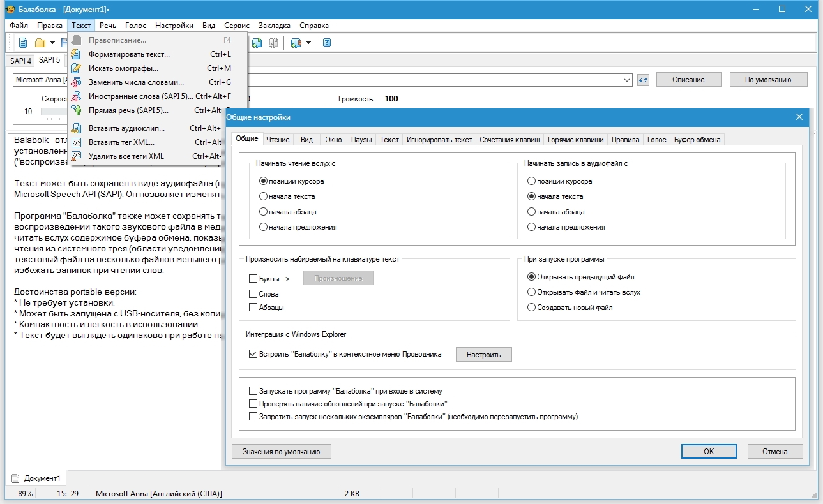The width and height of the screenshot is (823, 504).
Task: Click the blue Help question mark icon
Action: pyautogui.click(x=327, y=43)
